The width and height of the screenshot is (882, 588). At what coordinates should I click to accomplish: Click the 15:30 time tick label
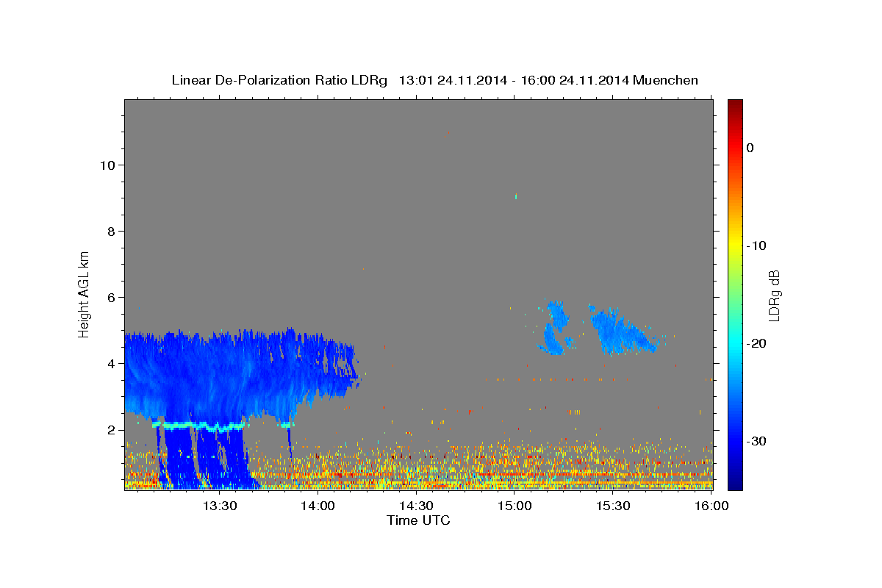click(612, 506)
